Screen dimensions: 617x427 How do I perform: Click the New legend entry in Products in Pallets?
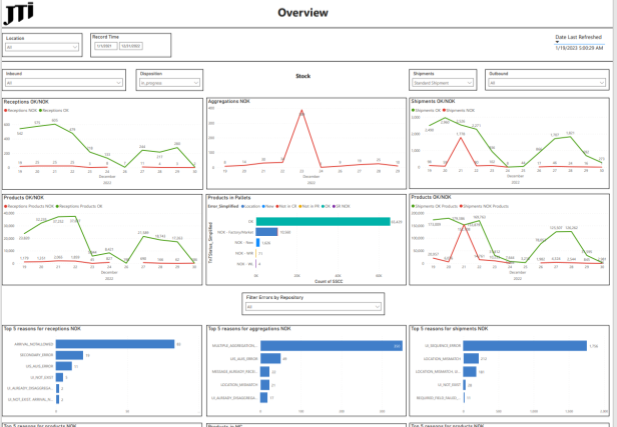[268, 206]
